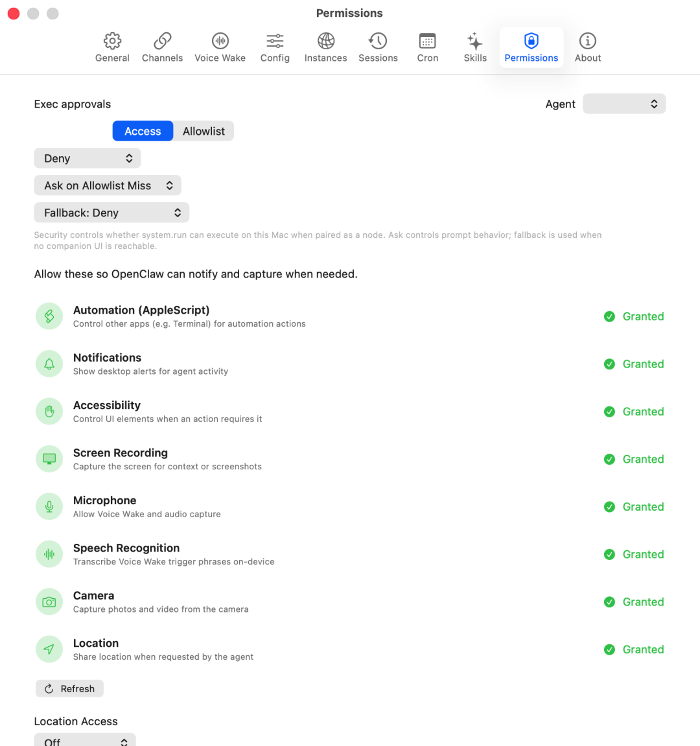The image size is (700, 746).
Task: Open the Agent selector picker
Action: point(624,104)
